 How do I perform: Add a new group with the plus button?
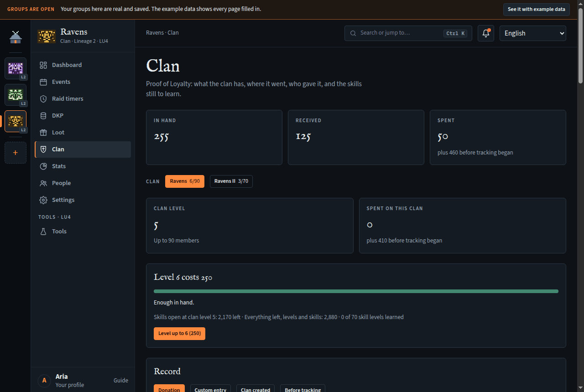pyautogui.click(x=16, y=153)
